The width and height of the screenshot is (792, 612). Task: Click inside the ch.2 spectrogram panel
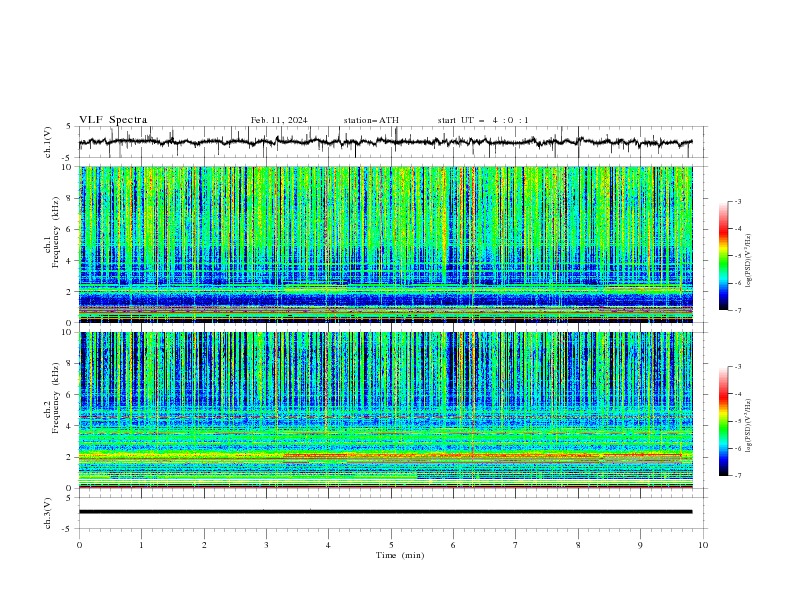tap(385, 410)
